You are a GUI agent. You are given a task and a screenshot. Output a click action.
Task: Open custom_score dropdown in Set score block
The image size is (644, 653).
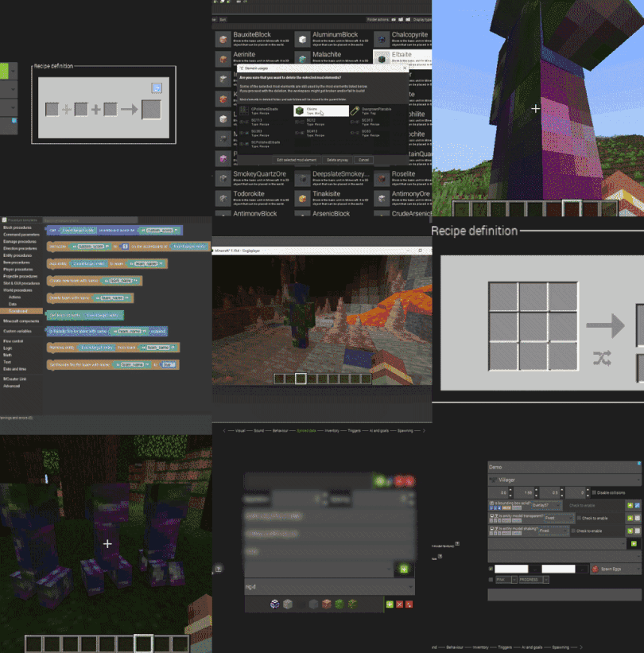93,247
